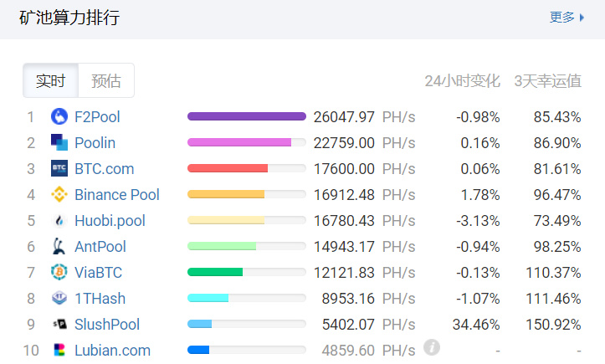The image size is (605, 364).
Task: Expand 更多 to see more pools
Action: point(567,17)
